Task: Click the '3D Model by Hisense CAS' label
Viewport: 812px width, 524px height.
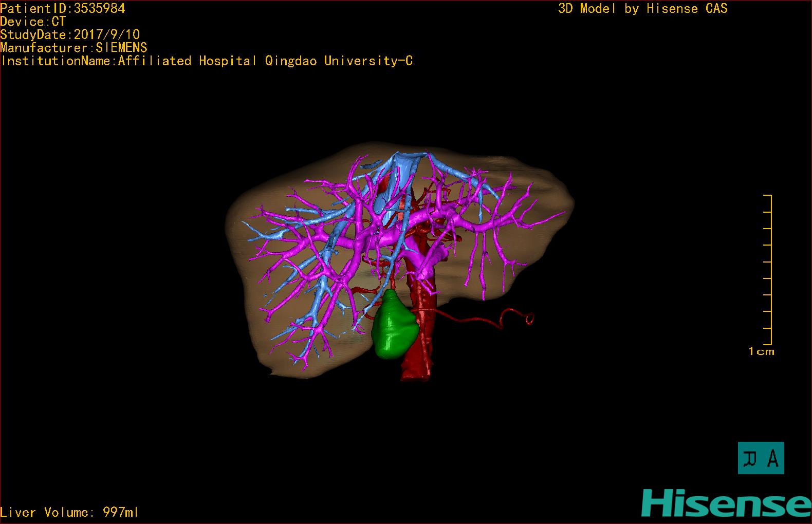Action: tap(643, 9)
